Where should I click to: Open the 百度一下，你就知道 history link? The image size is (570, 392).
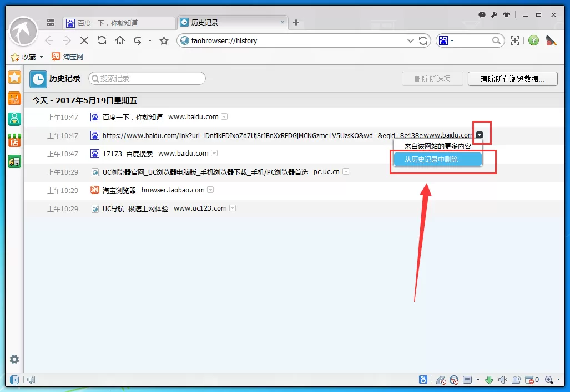coord(133,117)
